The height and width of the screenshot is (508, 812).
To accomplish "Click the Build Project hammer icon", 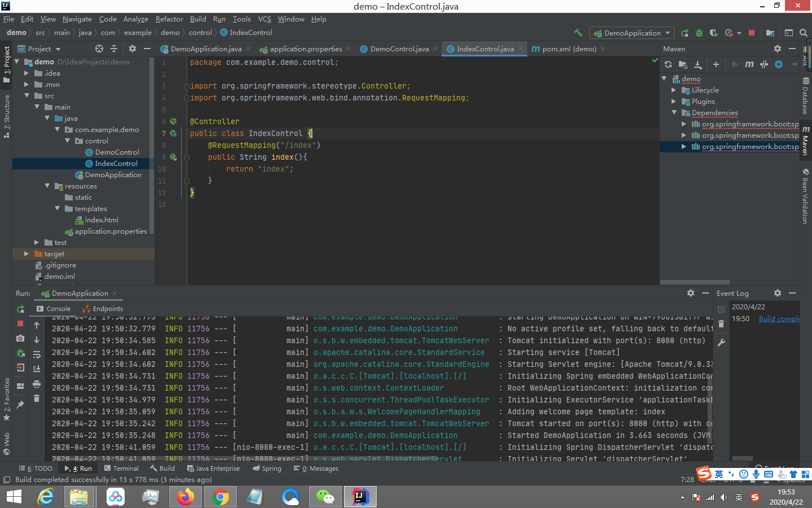I will pos(578,33).
